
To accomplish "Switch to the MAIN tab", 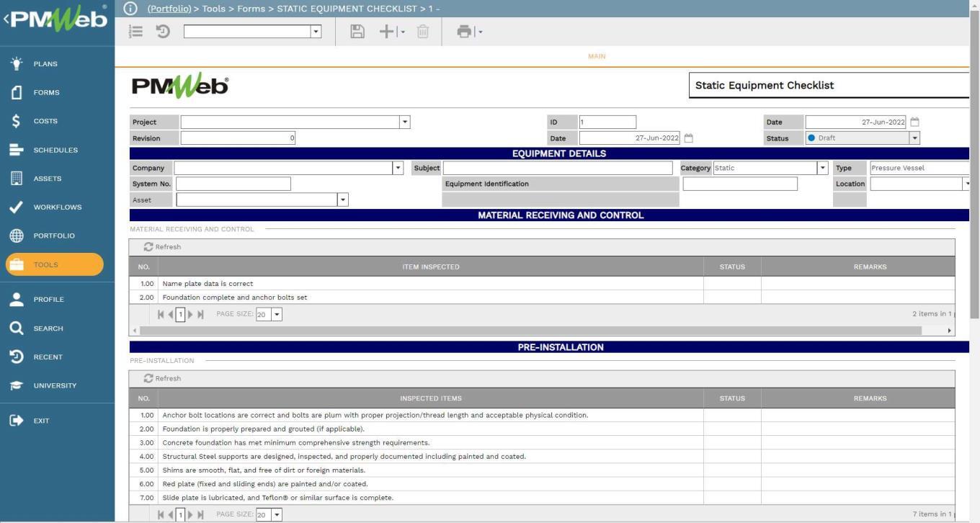I will coord(596,56).
